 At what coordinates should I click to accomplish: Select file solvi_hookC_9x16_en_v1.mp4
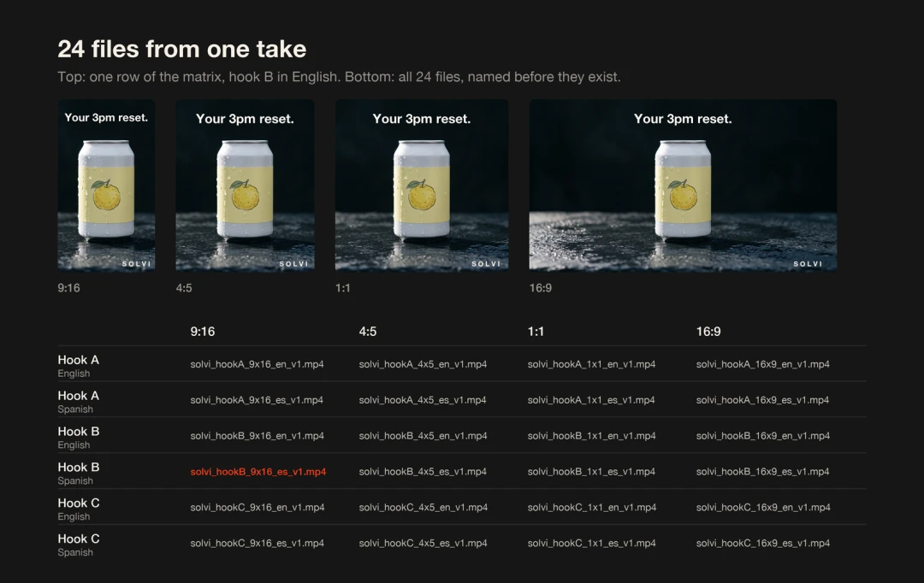tap(258, 508)
